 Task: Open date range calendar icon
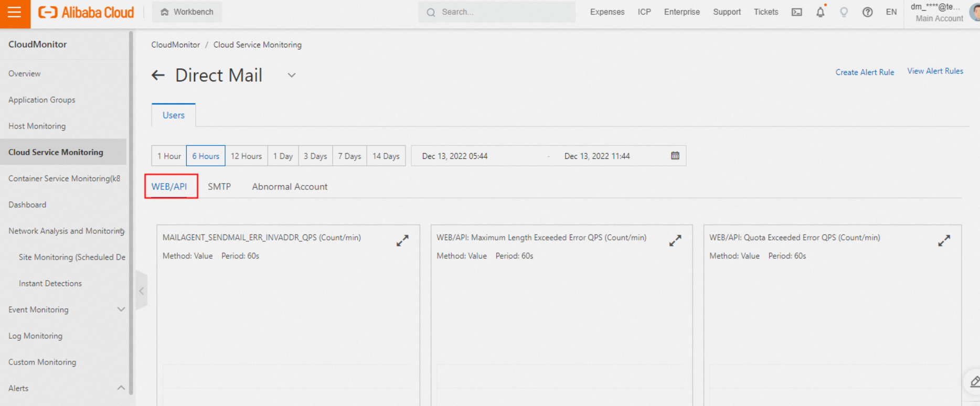tap(675, 156)
